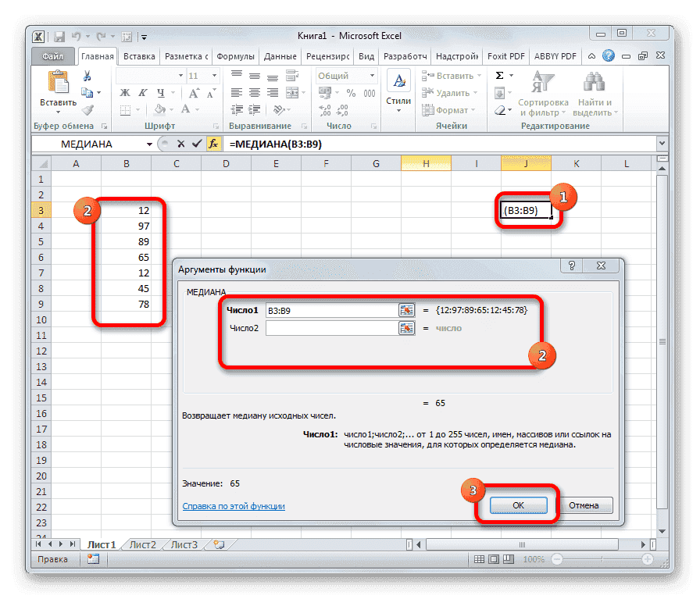This screenshot has height=599, width=700.
Task: Open the Name Box dropdown arrow
Action: click(x=151, y=144)
